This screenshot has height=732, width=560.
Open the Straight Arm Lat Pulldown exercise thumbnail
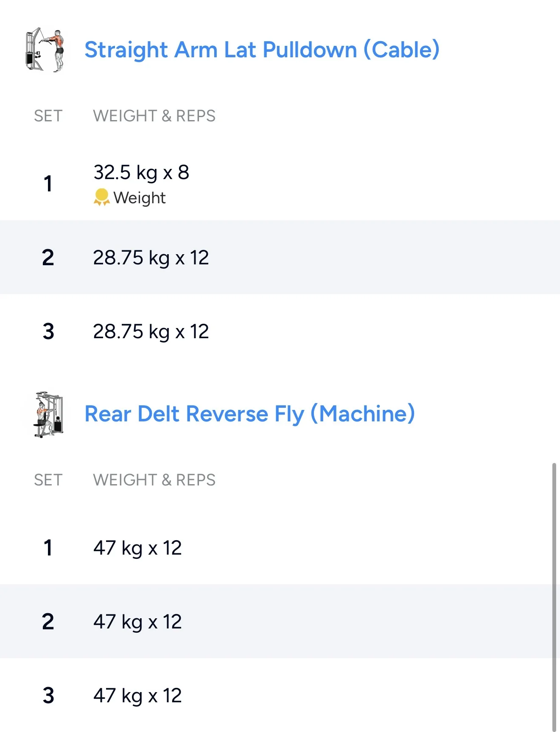tap(45, 50)
